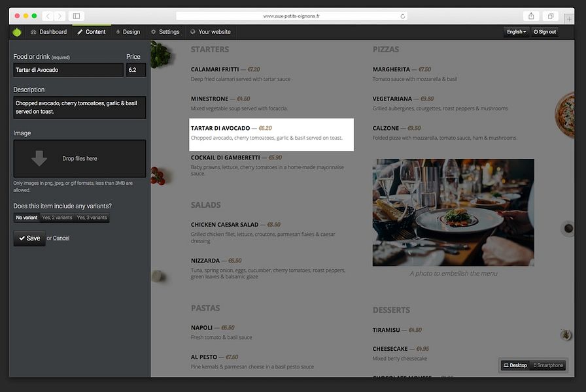Screen dimensions: 586x392
Task: Open Your website tab
Action: [211, 32]
